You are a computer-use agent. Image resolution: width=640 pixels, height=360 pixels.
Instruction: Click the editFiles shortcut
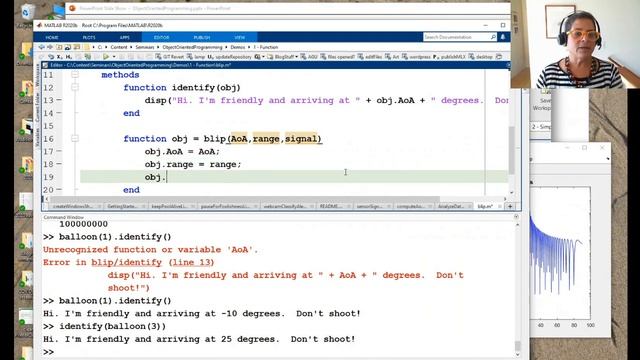(x=370, y=57)
